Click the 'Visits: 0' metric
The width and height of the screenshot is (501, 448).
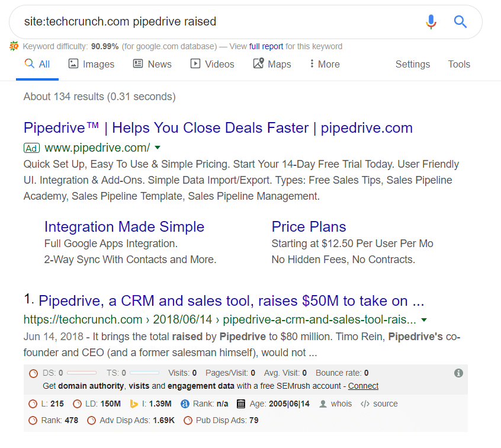tap(182, 373)
